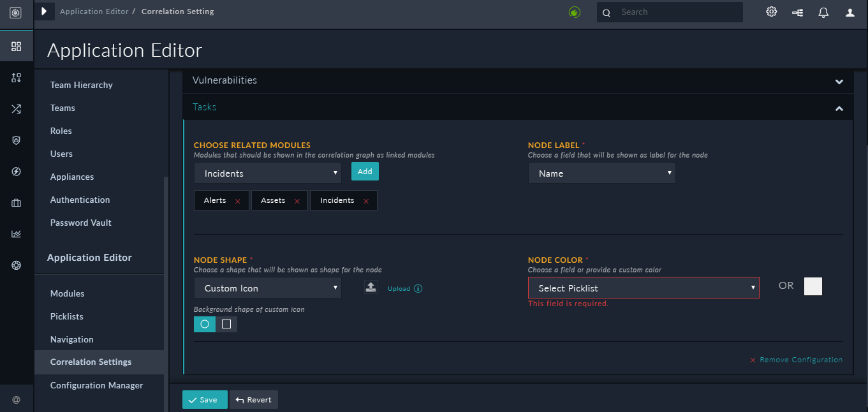This screenshot has height=412, width=868.
Task: Open the briefcase icon in sidebar
Action: pos(16,203)
